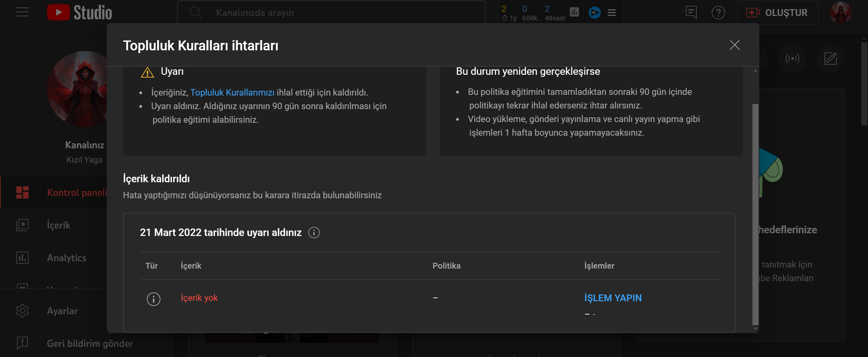
Task: Focus the Kanalınızda arayın search field
Action: [x=331, y=13]
